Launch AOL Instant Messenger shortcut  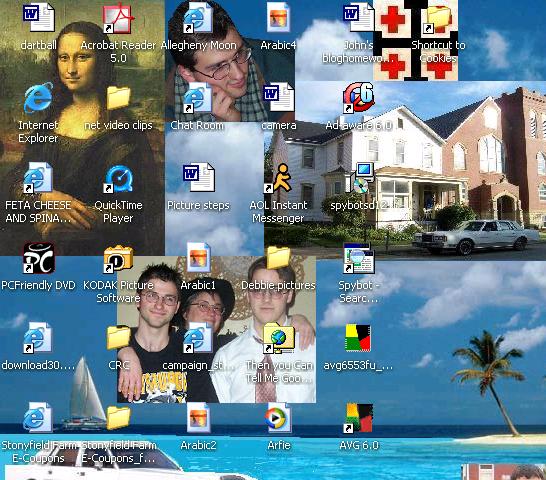point(279,178)
